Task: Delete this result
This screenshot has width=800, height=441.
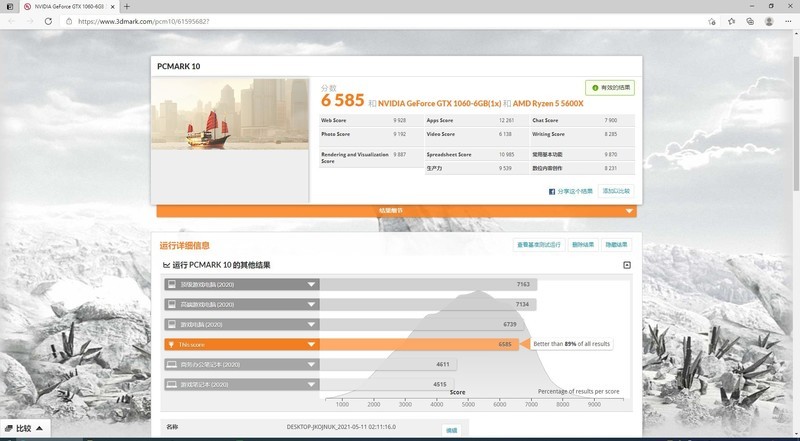Action: click(583, 245)
